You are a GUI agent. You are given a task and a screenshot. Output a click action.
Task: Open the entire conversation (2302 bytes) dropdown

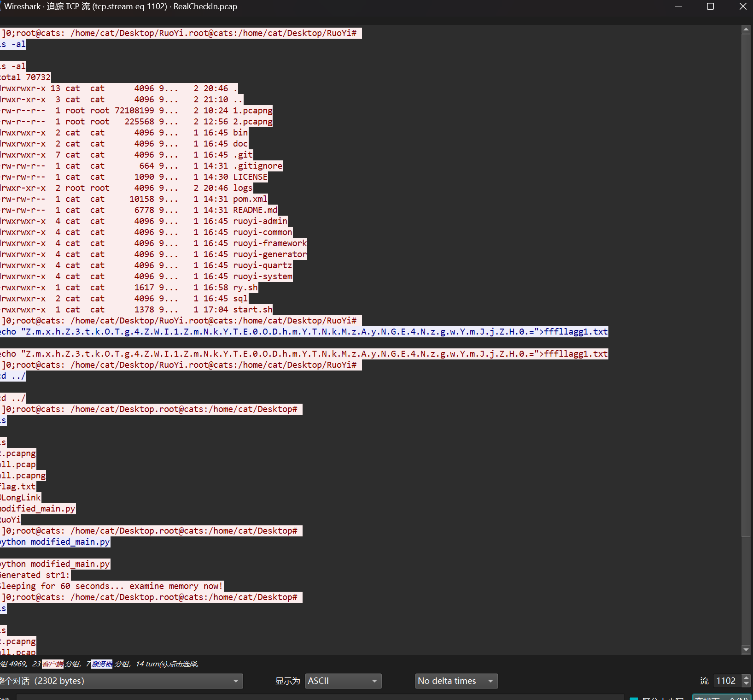click(121, 681)
